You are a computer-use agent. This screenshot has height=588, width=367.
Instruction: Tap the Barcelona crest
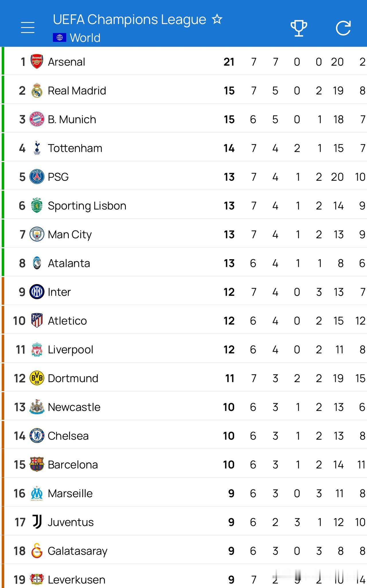coord(37,464)
